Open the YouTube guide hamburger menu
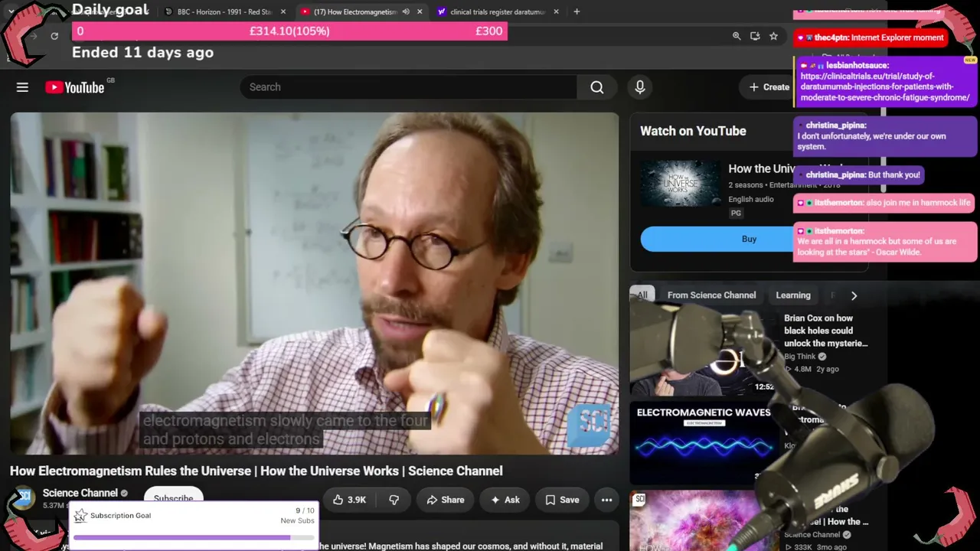Image resolution: width=980 pixels, height=551 pixels. pyautogui.click(x=22, y=87)
